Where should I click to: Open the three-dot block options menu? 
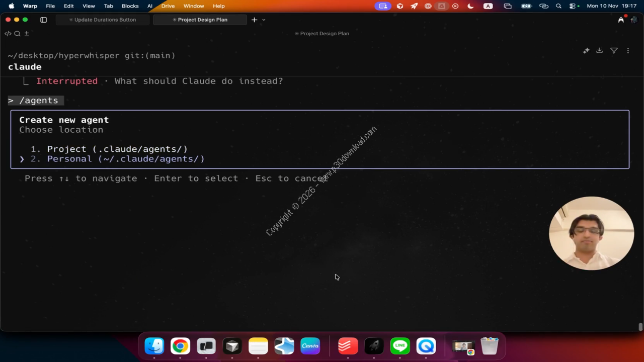[628, 51]
